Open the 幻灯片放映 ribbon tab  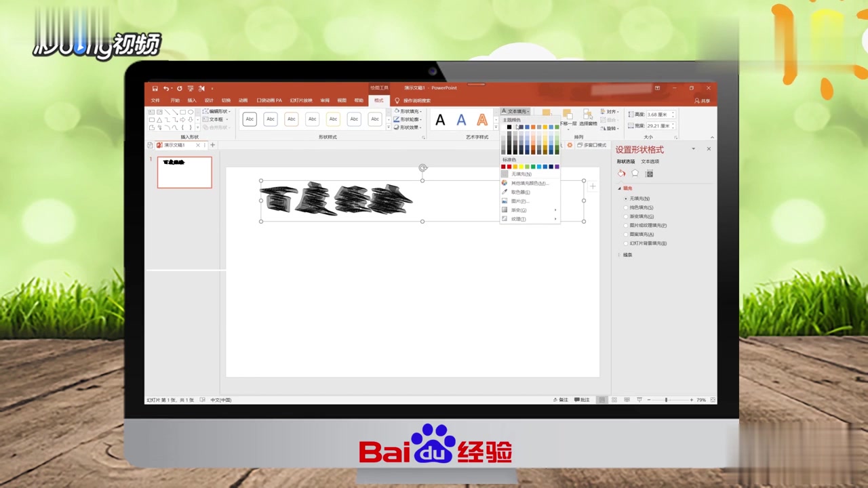[x=301, y=100]
